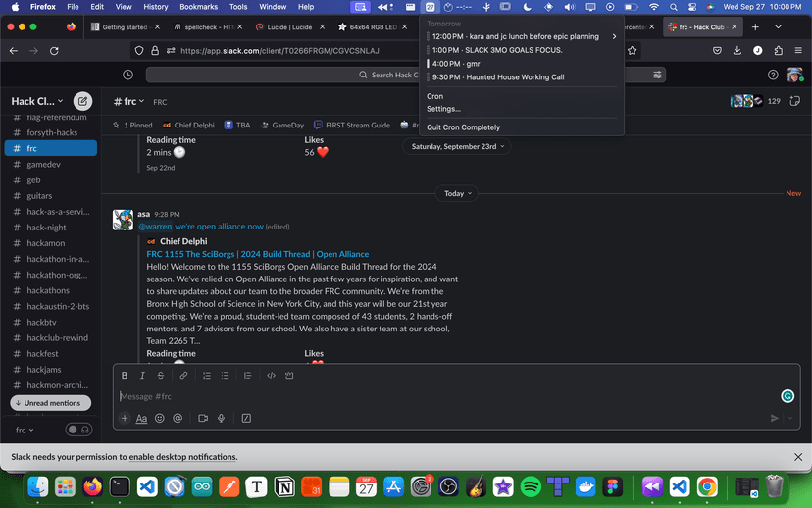Image resolution: width=812 pixels, height=508 pixels.
Task: Open the emoji picker in composer
Action: (160, 418)
